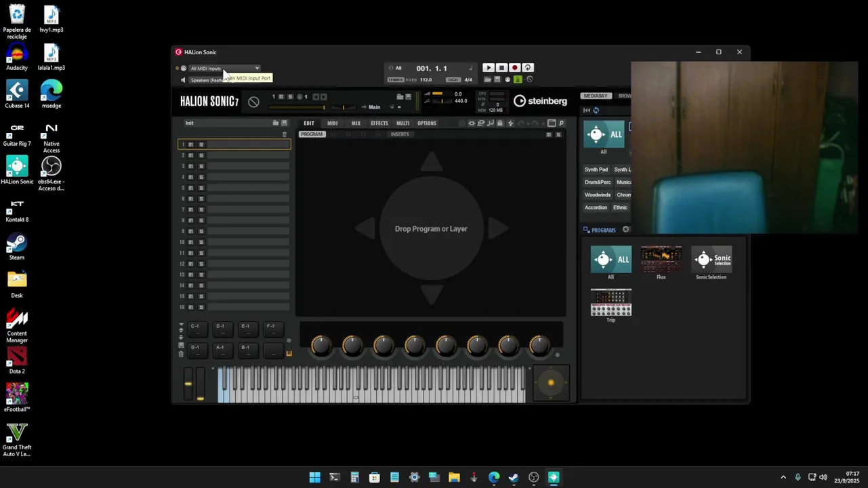Screen dimensions: 868x488
Task: Click the empty program slot prohibition icon
Action: click(x=253, y=102)
